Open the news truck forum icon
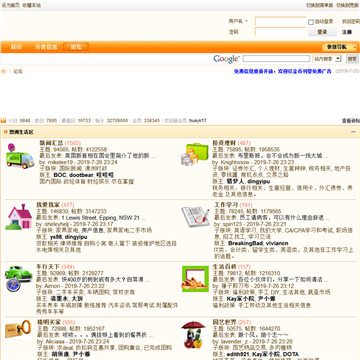360x360 pixels. [x=20, y=156]
